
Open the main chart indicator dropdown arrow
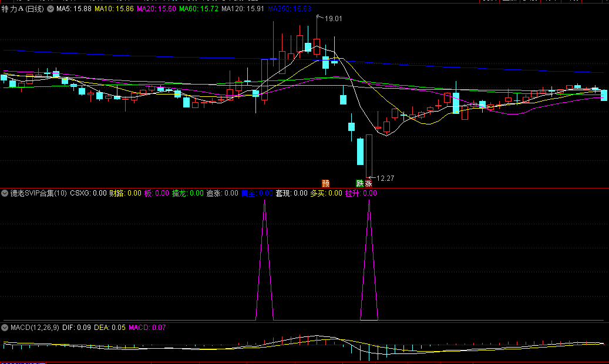(x=51, y=9)
